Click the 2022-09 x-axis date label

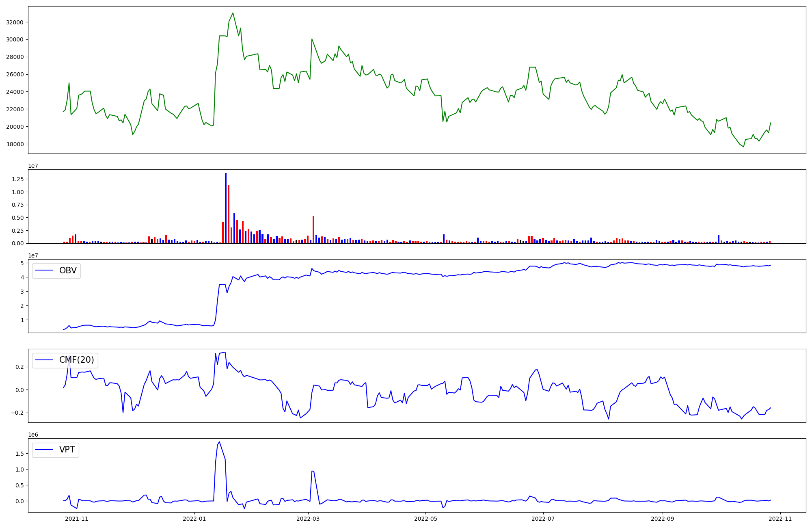(x=663, y=518)
